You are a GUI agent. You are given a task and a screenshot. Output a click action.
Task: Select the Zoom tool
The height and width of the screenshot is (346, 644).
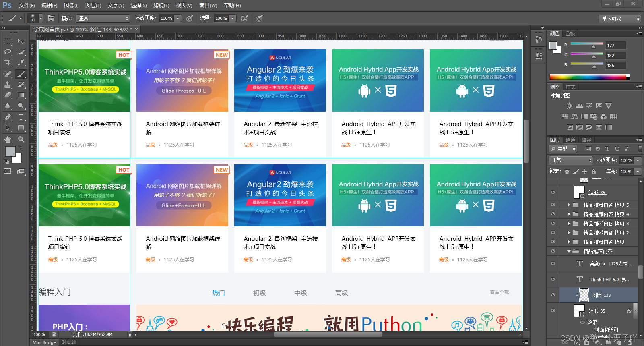[x=21, y=139]
